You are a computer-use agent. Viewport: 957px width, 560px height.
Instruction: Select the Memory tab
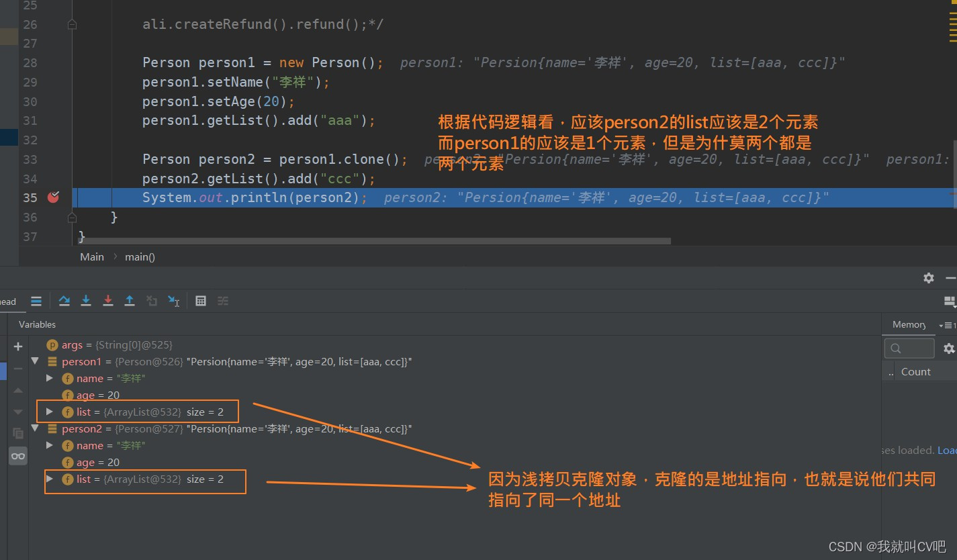909,324
